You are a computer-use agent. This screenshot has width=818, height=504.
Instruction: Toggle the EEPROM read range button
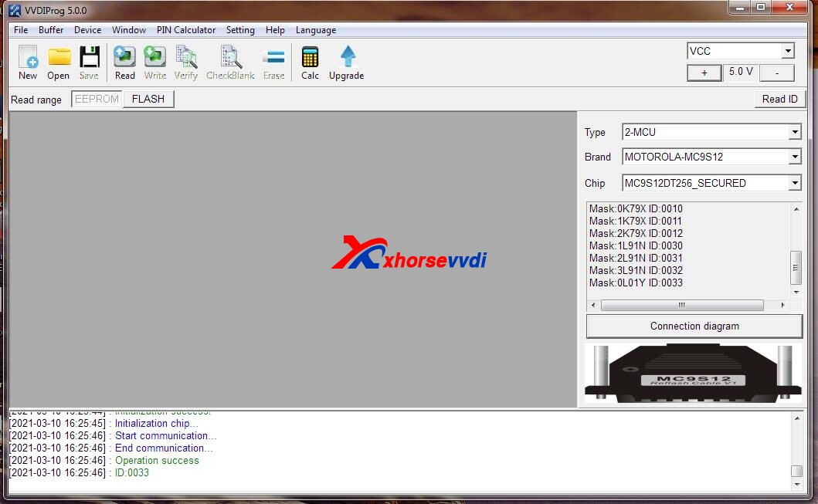pyautogui.click(x=97, y=99)
